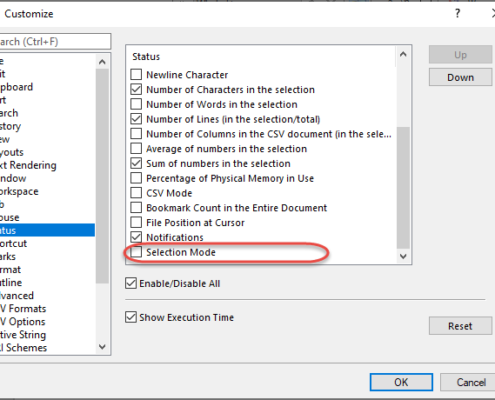Enable the Selection Mode checkbox
495x400 pixels.
click(x=136, y=252)
